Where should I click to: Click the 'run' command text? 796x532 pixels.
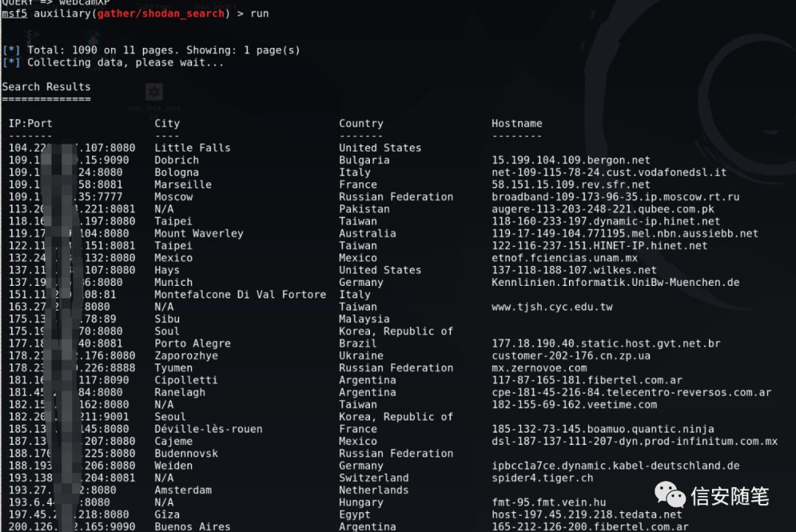(x=259, y=14)
